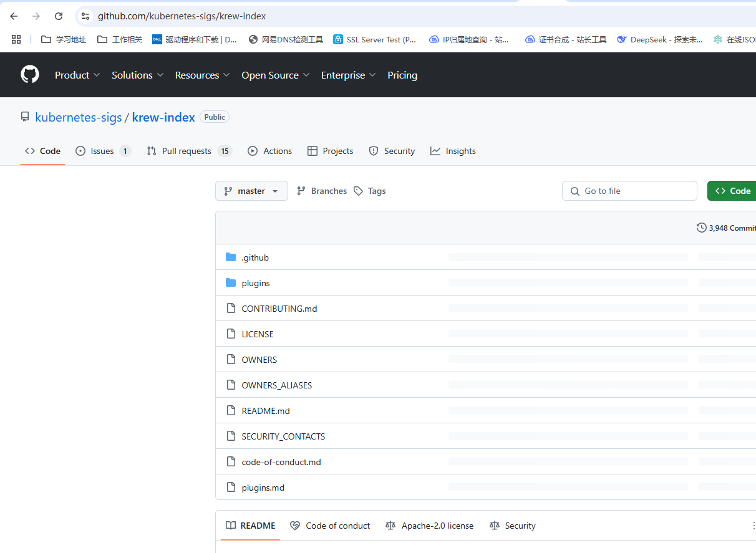Expand the Product menu
The width and height of the screenshot is (756, 553).
[x=77, y=75]
